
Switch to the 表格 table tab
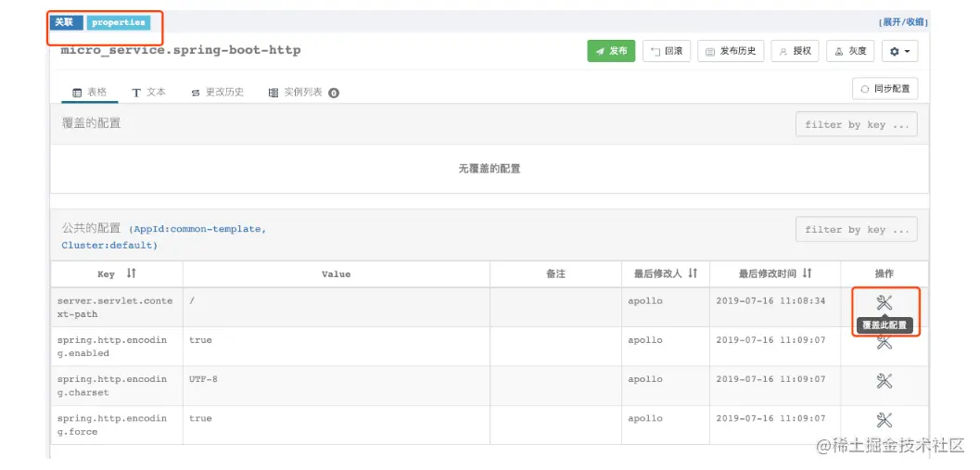pyautogui.click(x=90, y=93)
